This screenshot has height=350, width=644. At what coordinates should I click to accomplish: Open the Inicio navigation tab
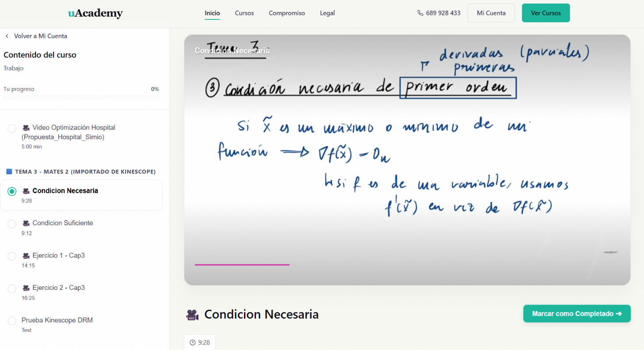212,13
